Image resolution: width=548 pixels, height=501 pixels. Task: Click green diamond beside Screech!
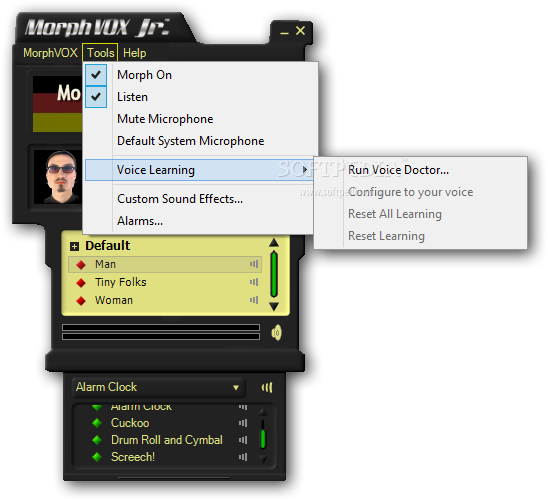[x=97, y=457]
